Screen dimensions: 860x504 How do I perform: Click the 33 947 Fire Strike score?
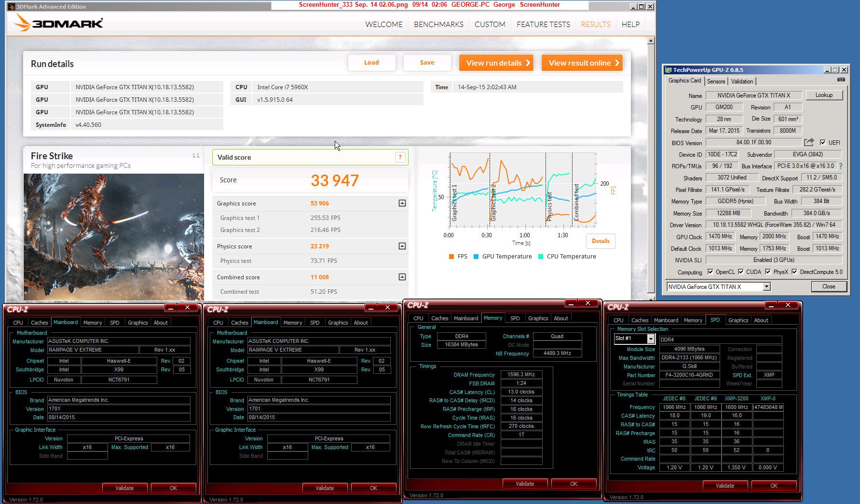[x=335, y=180]
